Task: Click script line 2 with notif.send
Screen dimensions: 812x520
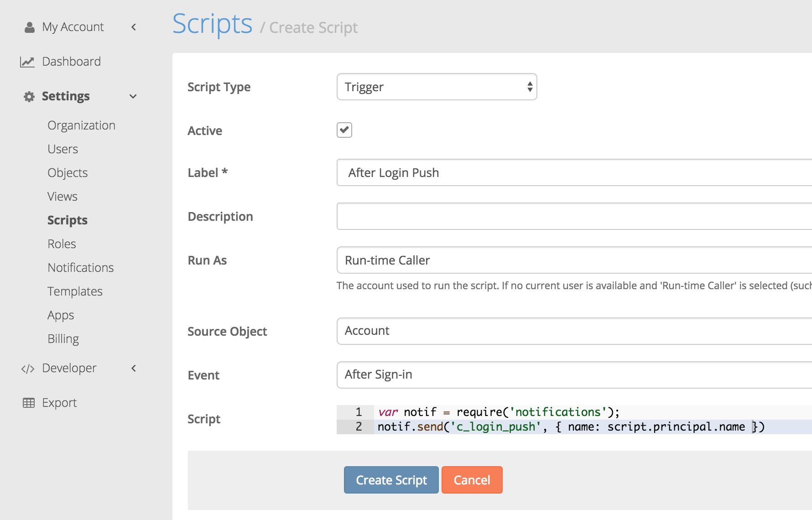Action: coord(571,427)
